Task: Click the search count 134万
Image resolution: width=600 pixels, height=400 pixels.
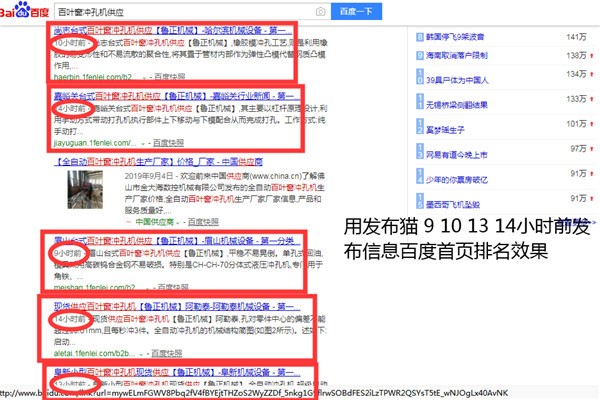Action: [x=576, y=74]
